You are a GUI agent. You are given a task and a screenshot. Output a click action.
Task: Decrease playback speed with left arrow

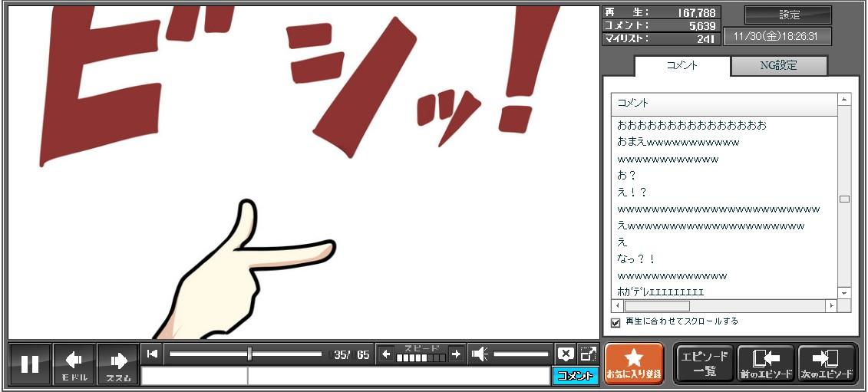pyautogui.click(x=386, y=354)
